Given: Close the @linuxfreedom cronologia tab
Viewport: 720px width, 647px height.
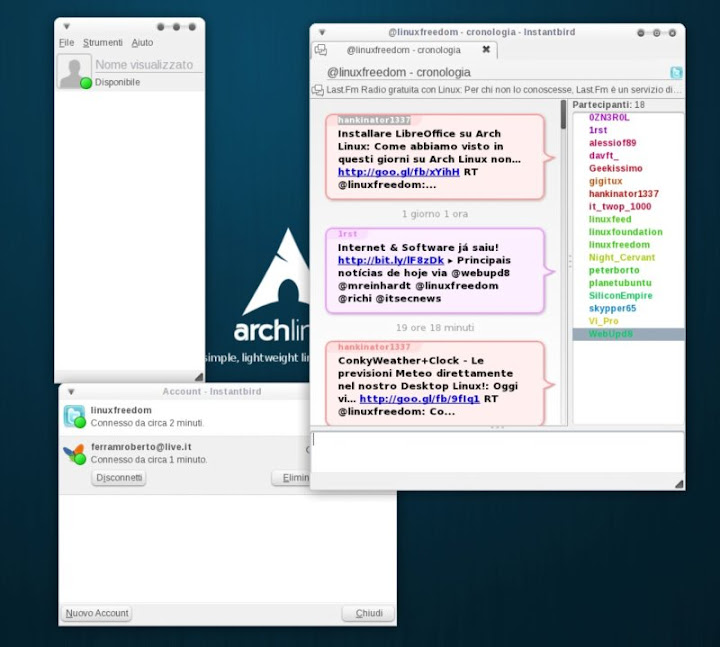Looking at the screenshot, I should 486,49.
